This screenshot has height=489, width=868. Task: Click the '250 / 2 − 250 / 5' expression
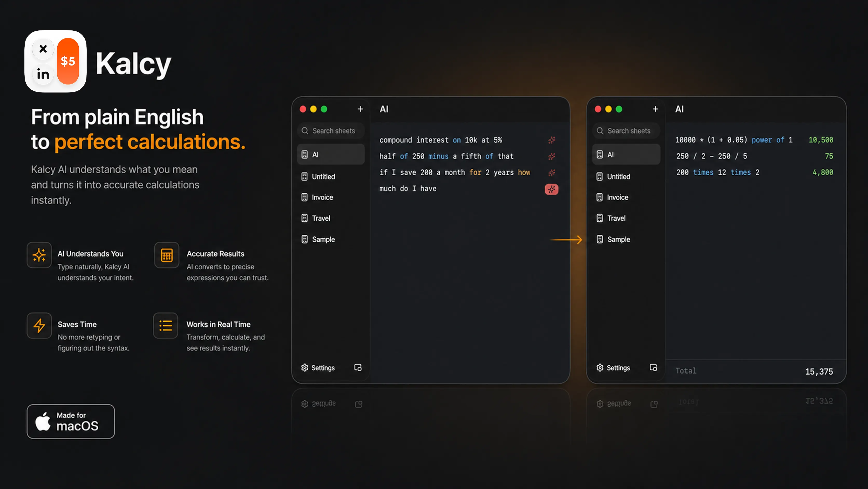click(x=711, y=156)
